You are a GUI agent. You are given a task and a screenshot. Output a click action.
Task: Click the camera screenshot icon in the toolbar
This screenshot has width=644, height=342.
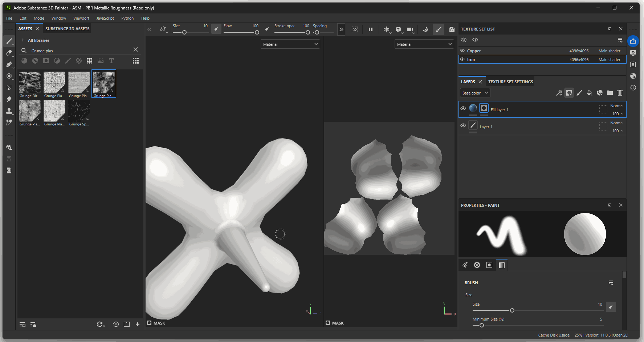pyautogui.click(x=451, y=29)
